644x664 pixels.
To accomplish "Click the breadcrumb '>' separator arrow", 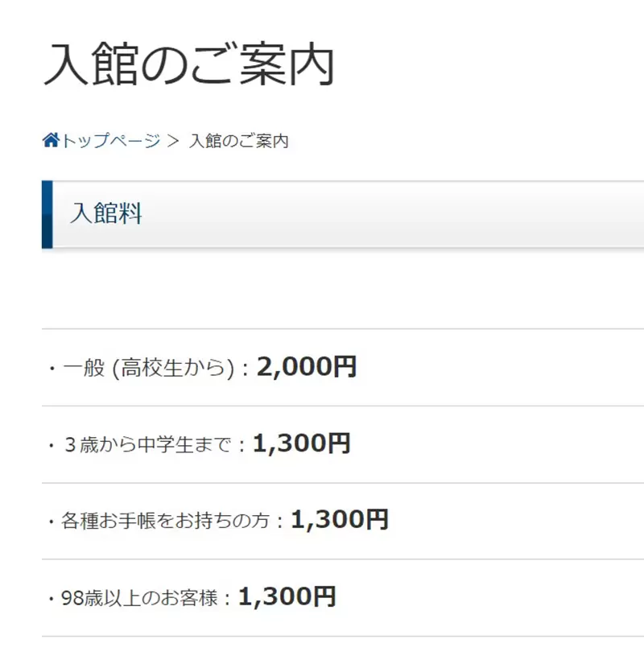I will coord(172,141).
